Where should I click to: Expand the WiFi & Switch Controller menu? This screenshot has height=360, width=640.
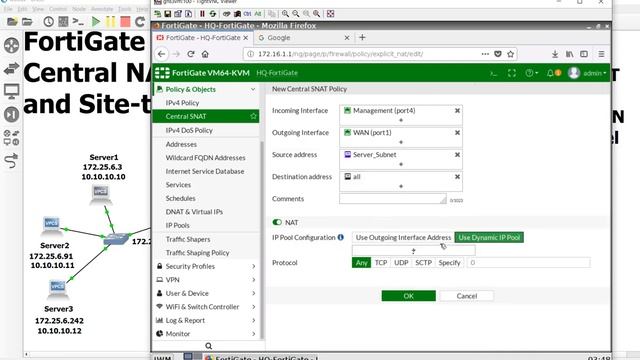coord(207,307)
